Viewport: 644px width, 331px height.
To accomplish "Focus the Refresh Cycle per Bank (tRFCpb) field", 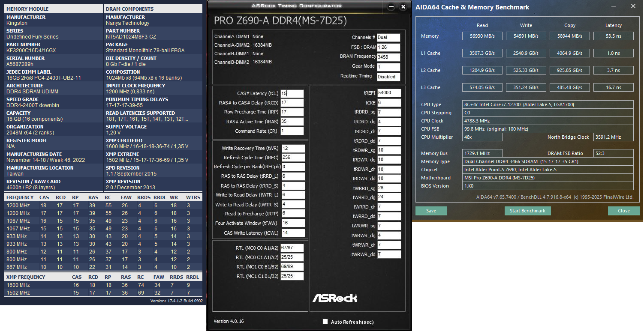I will pos(293,167).
